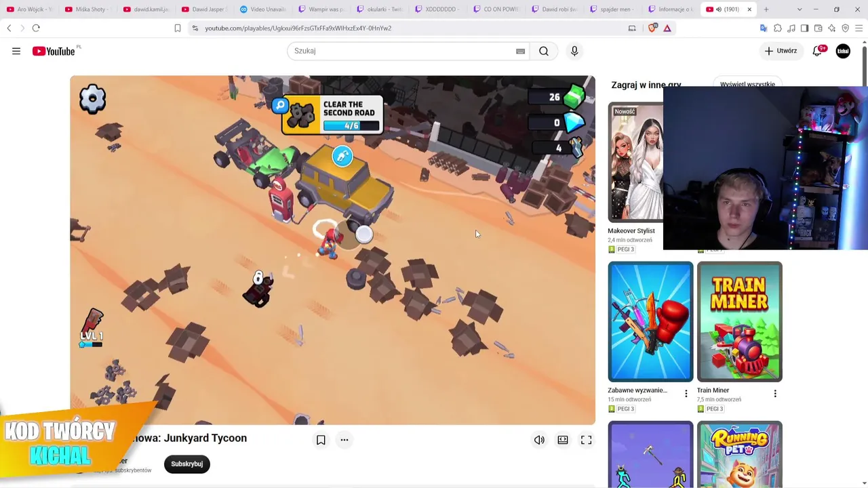Close the active YouTube tab

point(749,9)
